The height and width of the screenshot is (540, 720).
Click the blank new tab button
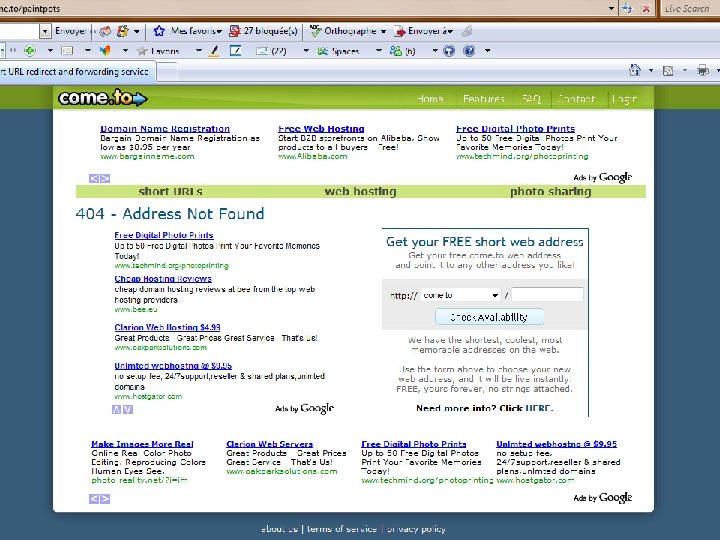click(167, 72)
